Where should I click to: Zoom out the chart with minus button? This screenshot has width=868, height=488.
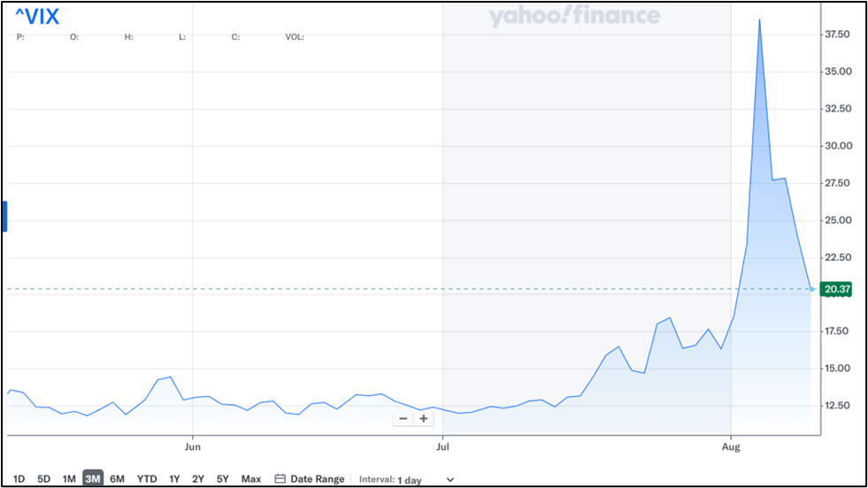tap(403, 418)
